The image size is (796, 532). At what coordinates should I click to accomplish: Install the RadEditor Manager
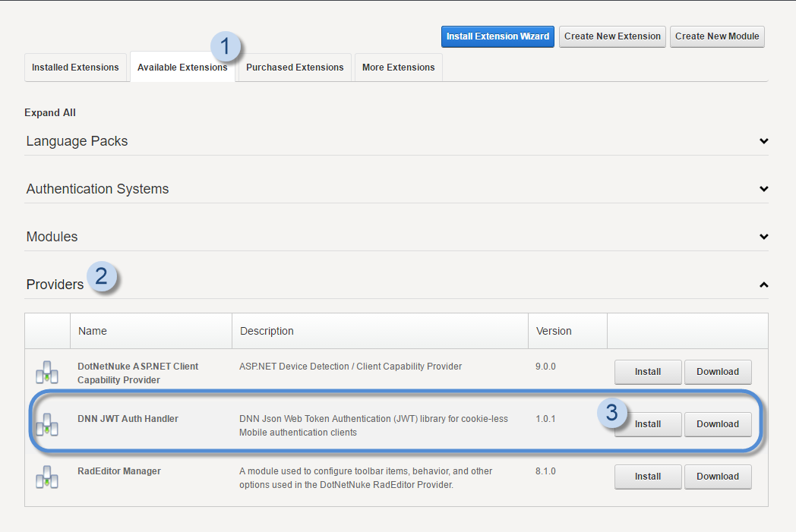648,476
